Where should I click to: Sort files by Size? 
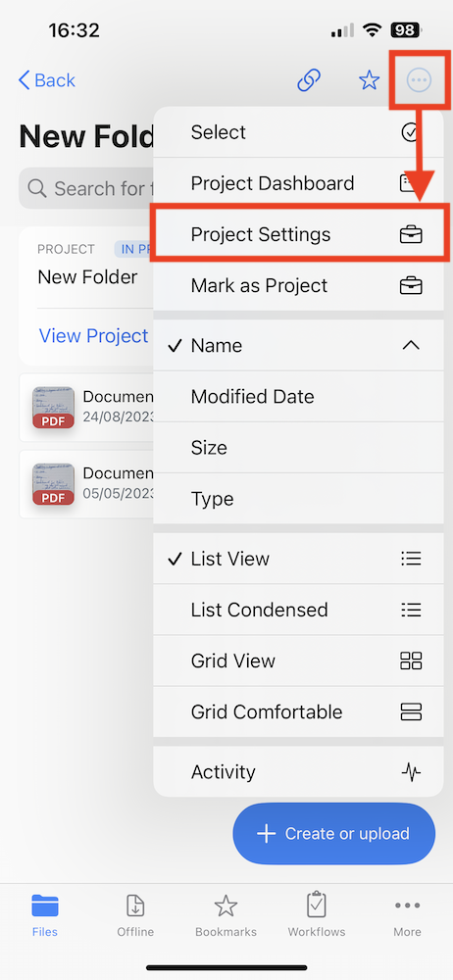(x=298, y=448)
